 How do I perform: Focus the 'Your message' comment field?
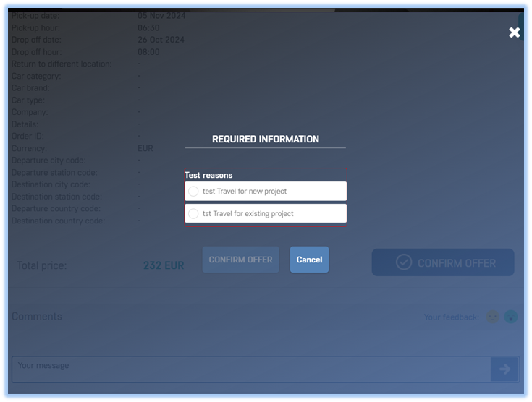pos(250,369)
